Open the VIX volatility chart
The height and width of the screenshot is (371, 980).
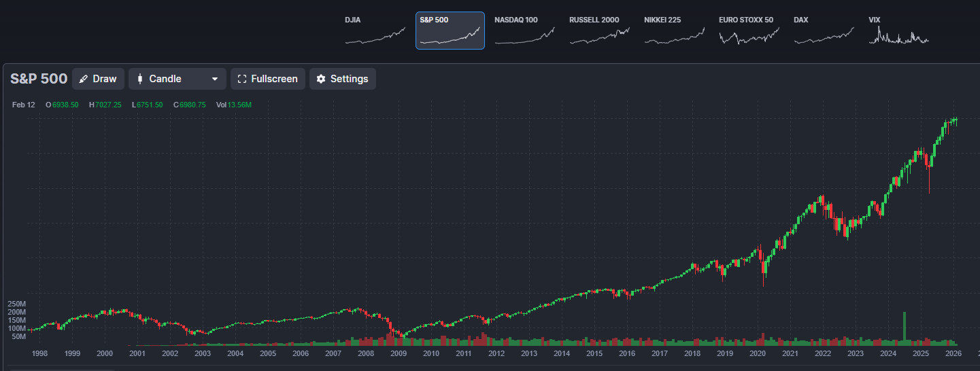click(899, 31)
